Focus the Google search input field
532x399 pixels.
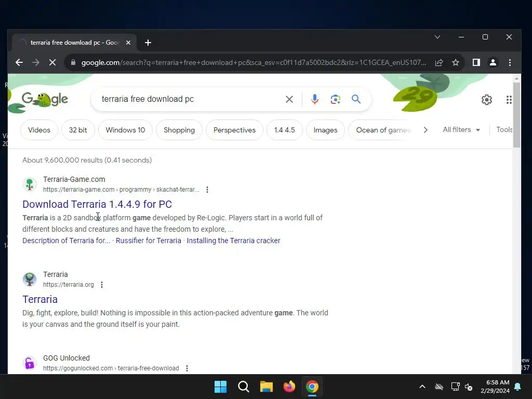click(190, 99)
